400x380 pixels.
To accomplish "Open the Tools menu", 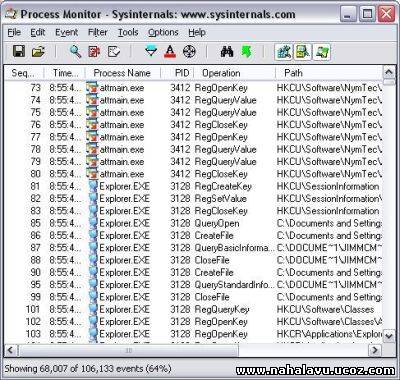I will click(x=128, y=33).
